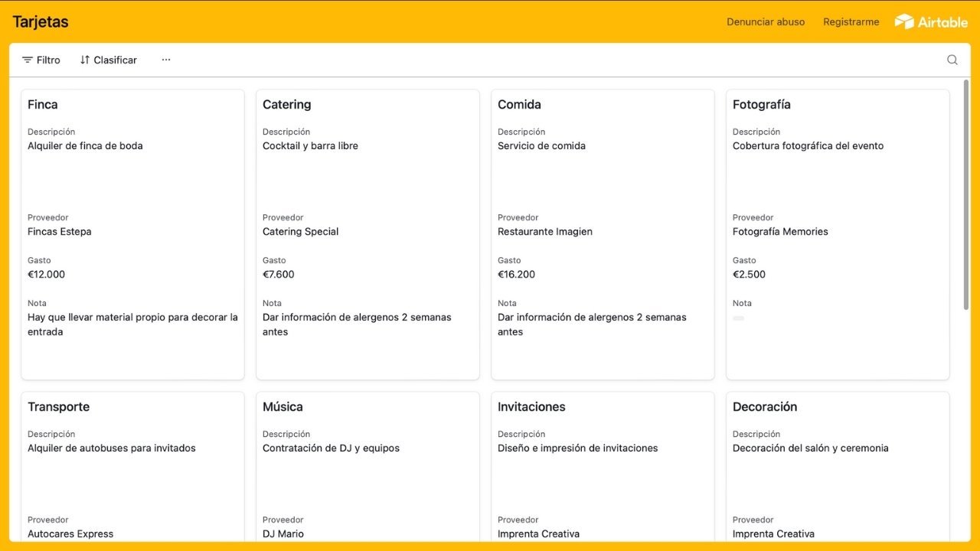
Task: Click provider 'Restaurante Imagien'
Action: 545,232
